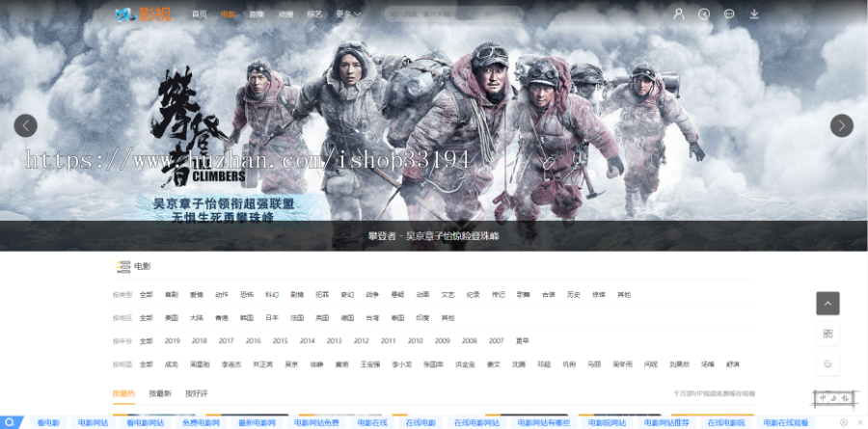This screenshot has height=429, width=868.
Task: Click the 电影在线 bottom suggestion
Action: click(372, 423)
